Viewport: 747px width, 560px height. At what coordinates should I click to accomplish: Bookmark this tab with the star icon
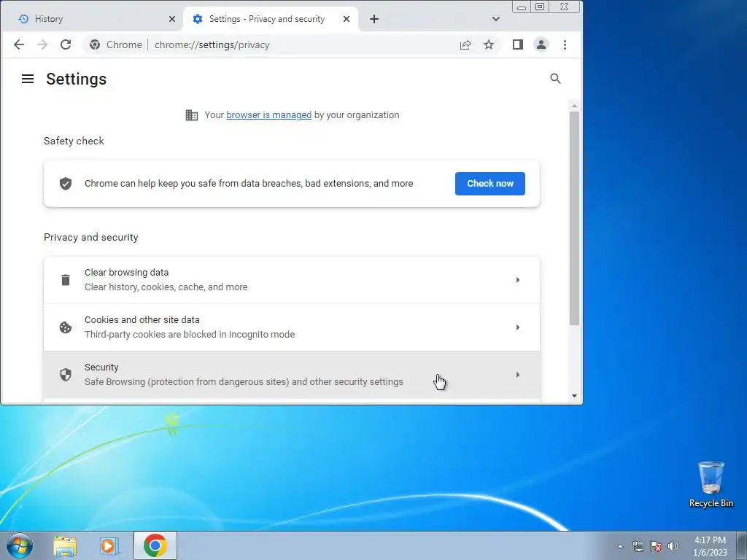click(489, 44)
